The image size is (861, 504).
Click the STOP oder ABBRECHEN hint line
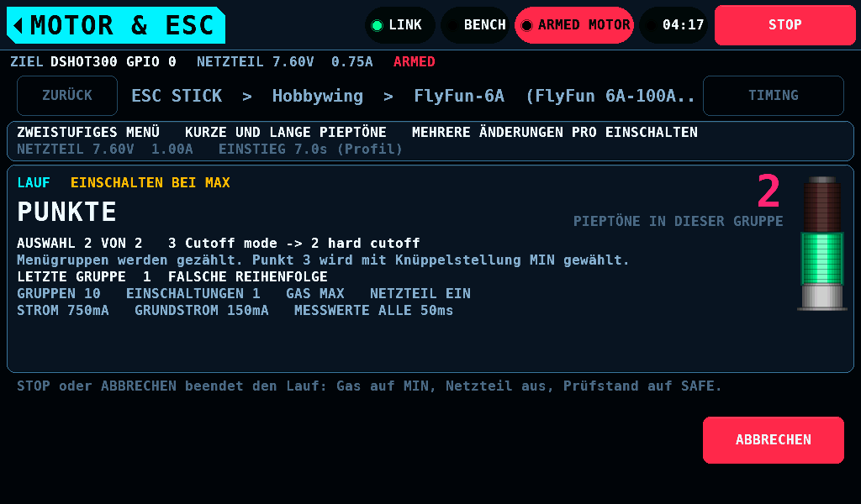coord(369,386)
